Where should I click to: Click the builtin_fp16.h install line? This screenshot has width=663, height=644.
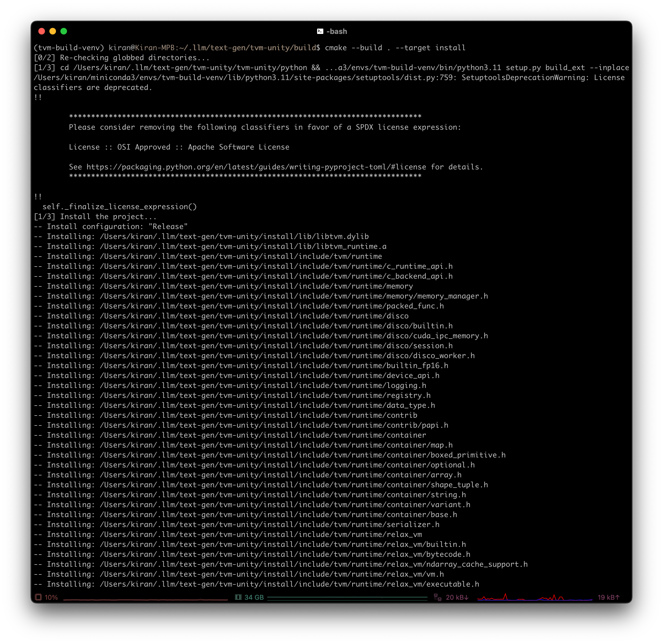tap(241, 366)
